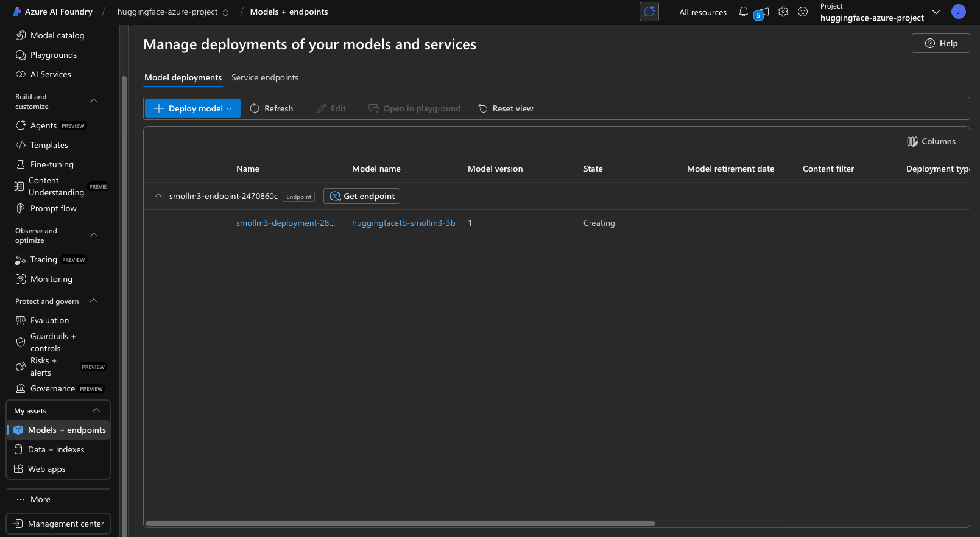Click Reset view in the toolbar

[506, 108]
